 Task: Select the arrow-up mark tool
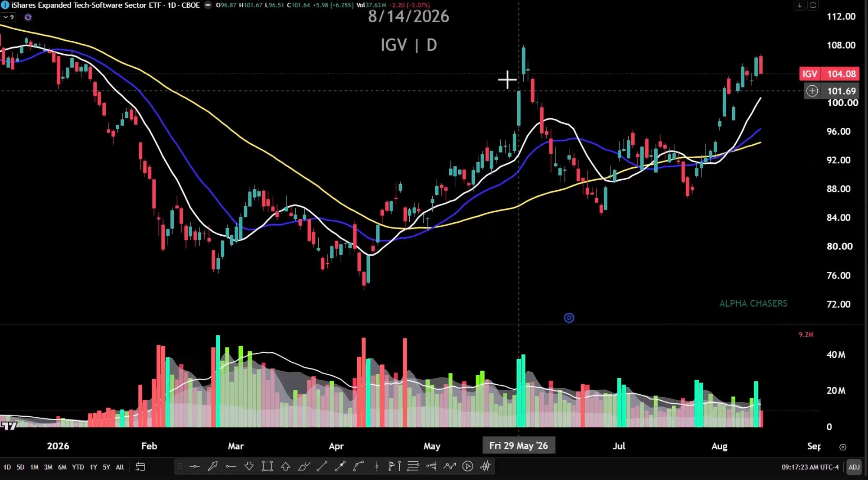click(x=285, y=467)
